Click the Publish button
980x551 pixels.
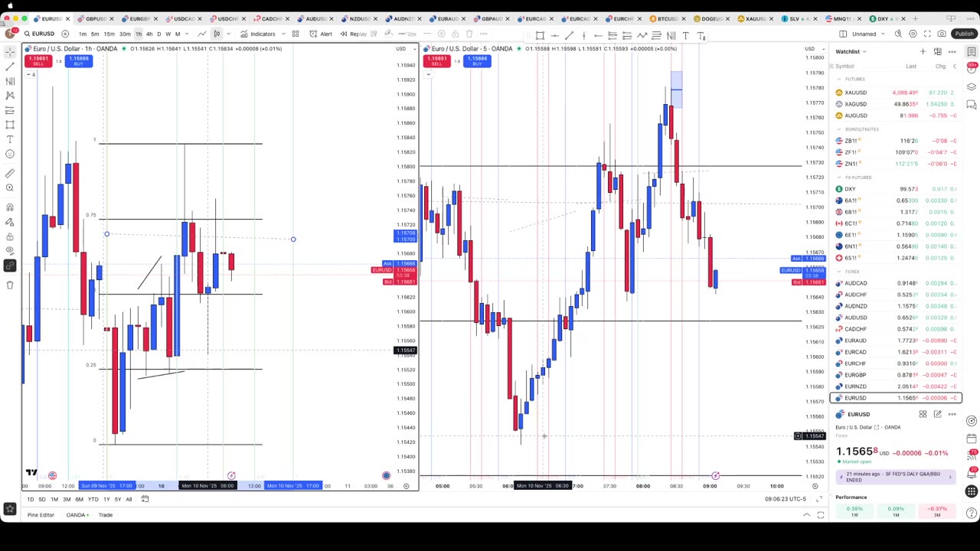click(x=964, y=34)
